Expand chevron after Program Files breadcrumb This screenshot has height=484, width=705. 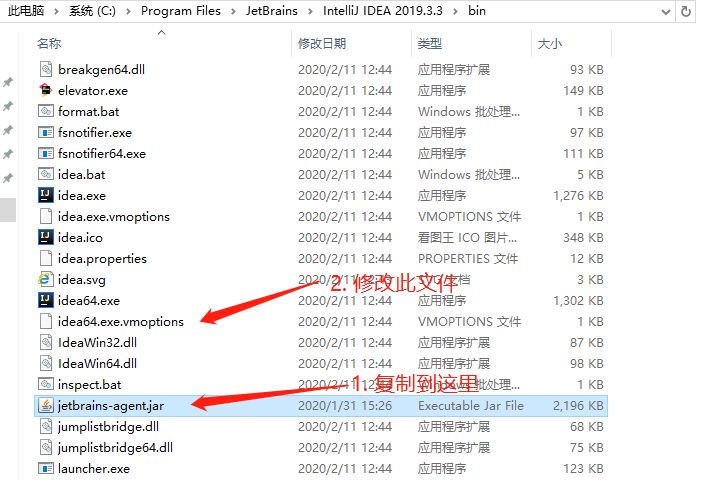pos(233,11)
